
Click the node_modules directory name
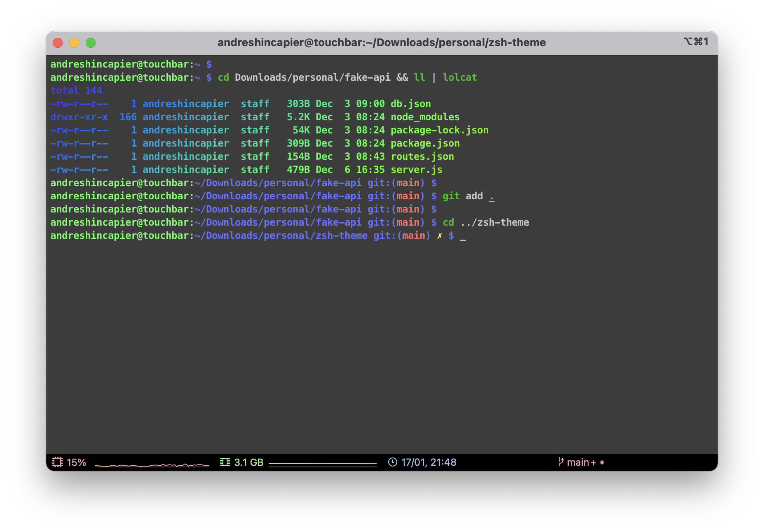[425, 117]
